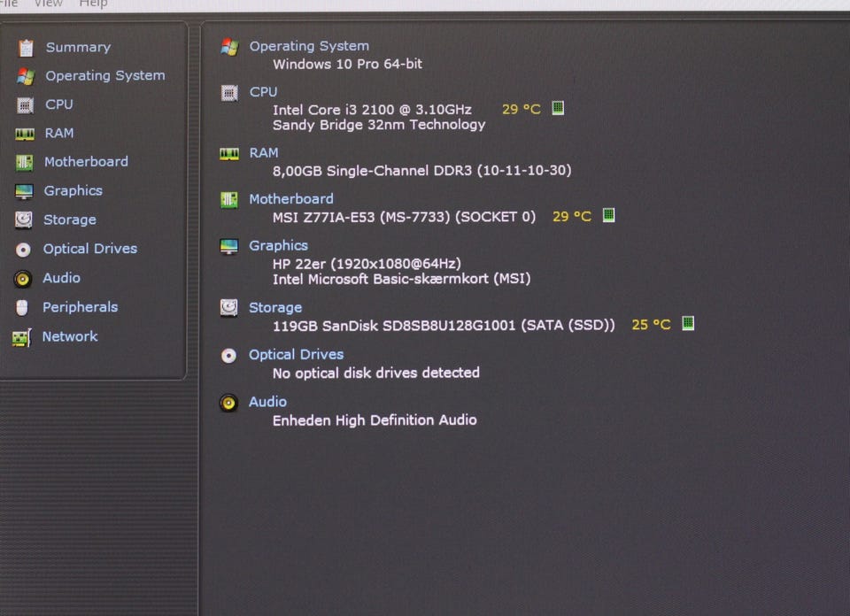Click the speaker icon beside Audio heading
This screenshot has height=616, width=850.
click(228, 403)
